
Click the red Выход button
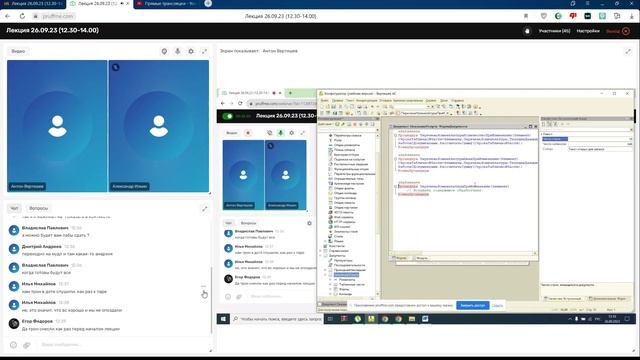618,31
